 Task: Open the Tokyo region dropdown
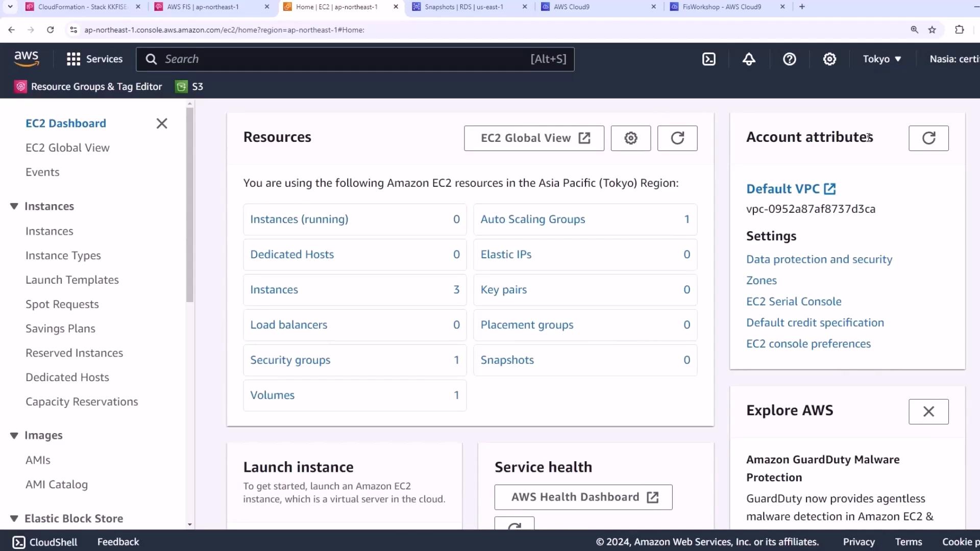(882, 59)
